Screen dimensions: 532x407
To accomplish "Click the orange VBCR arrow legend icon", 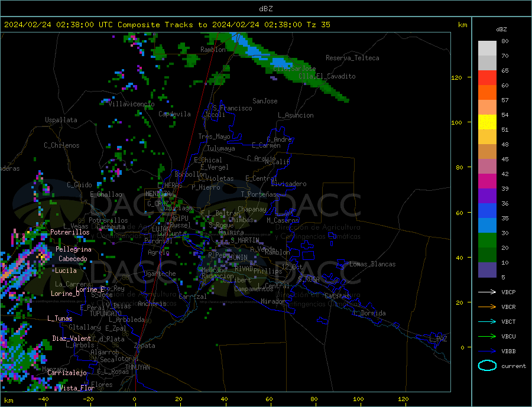I will pyautogui.click(x=487, y=307).
